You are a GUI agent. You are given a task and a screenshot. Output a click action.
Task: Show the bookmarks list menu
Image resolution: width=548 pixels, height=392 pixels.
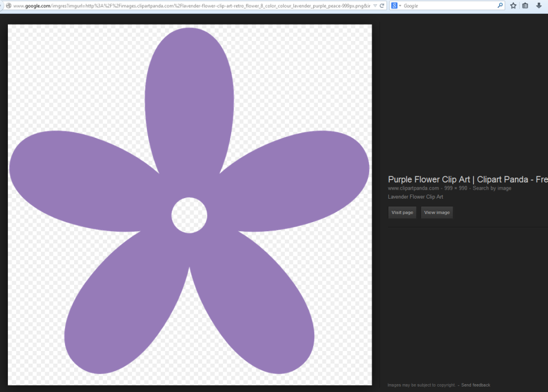click(x=525, y=5)
